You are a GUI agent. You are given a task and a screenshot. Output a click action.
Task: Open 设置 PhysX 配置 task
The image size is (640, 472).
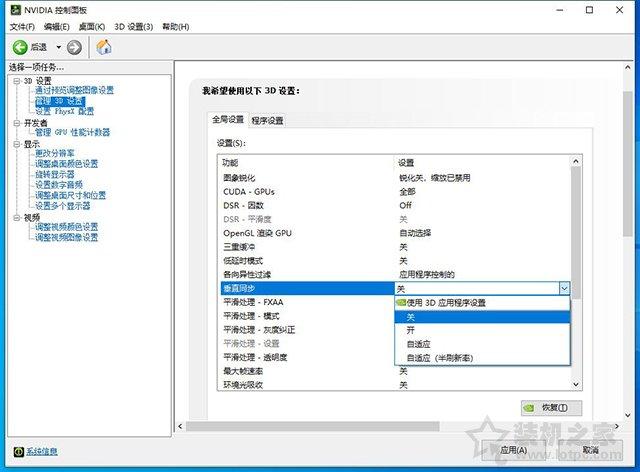[x=64, y=111]
